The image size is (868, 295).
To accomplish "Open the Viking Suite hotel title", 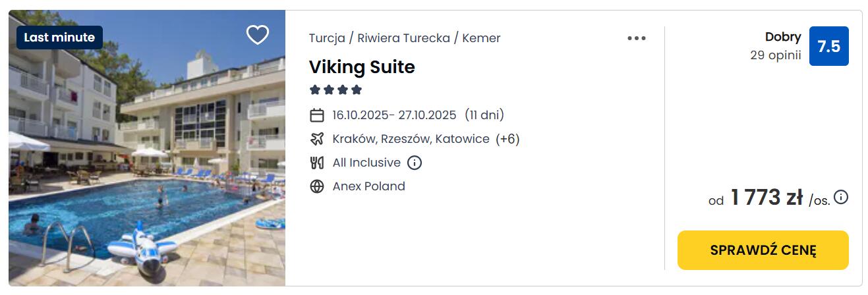I will click(362, 67).
